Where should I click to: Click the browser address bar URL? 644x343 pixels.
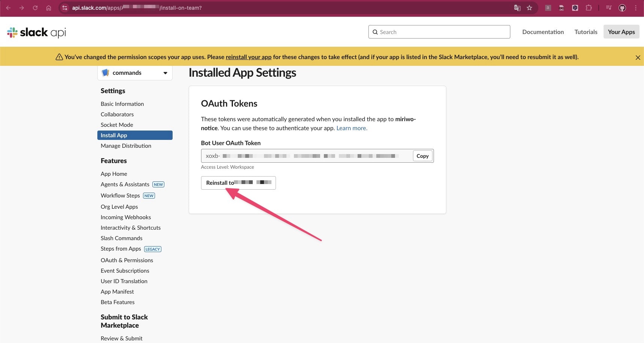pyautogui.click(x=137, y=8)
